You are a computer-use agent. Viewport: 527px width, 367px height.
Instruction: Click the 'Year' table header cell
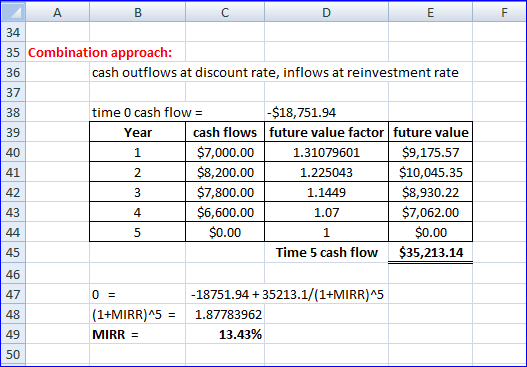(137, 132)
